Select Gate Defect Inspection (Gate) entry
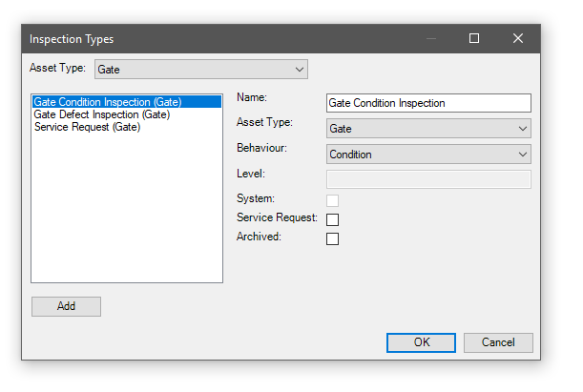 click(x=101, y=114)
